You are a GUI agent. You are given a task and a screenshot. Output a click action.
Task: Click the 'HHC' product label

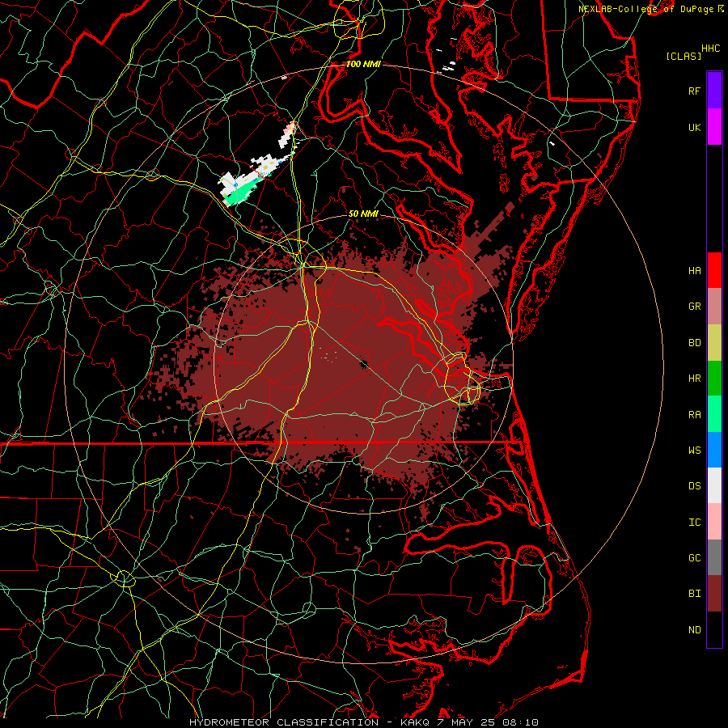pos(710,49)
